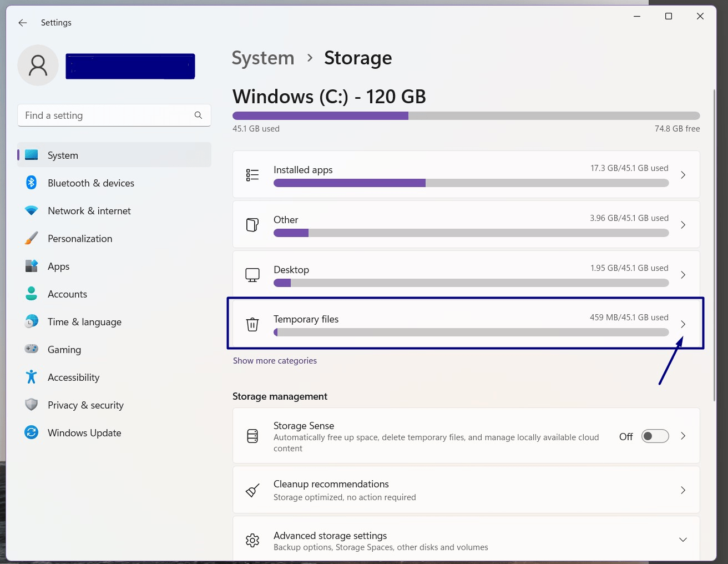The height and width of the screenshot is (564, 728).
Task: Click the Accounts person icon
Action: (x=32, y=294)
